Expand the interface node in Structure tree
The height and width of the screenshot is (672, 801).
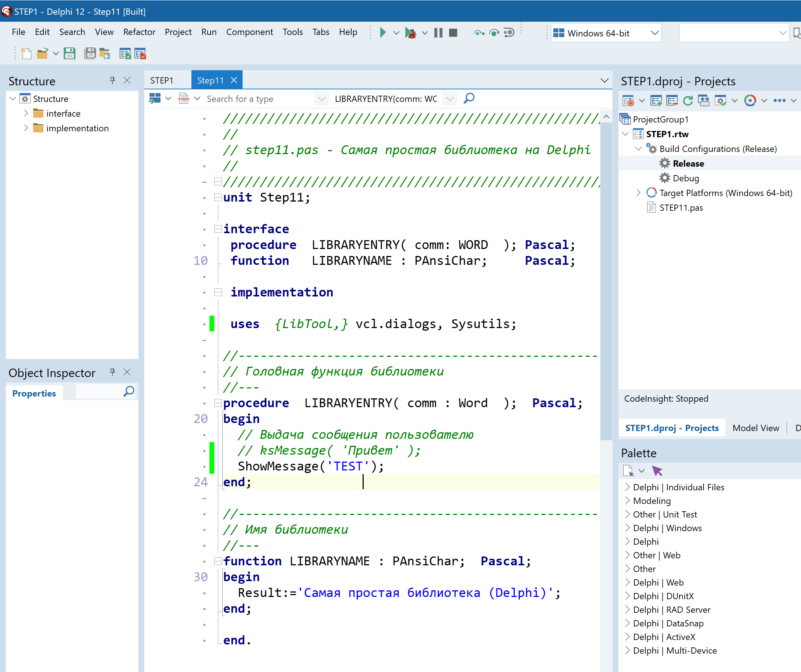[x=26, y=114]
